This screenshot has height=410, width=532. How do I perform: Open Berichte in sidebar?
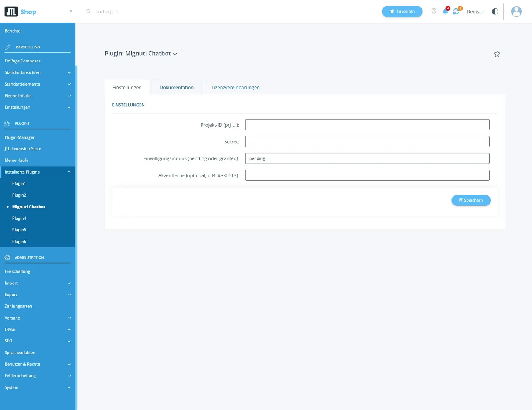point(13,31)
